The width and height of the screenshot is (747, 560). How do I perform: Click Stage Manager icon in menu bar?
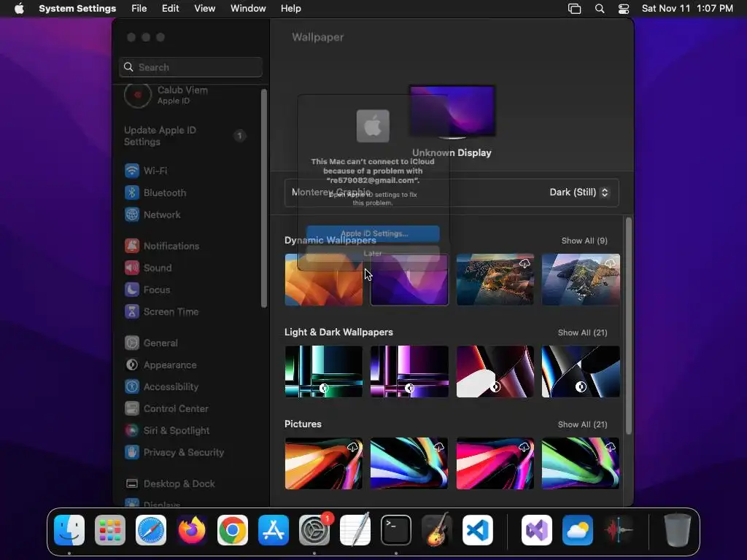[575, 9]
